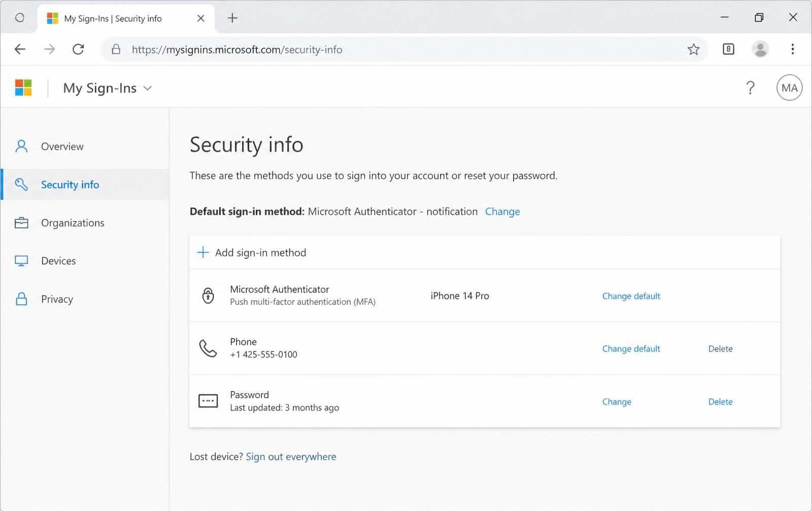Bookmark this page with the star icon
Viewport: 812px width, 512px height.
[693, 49]
